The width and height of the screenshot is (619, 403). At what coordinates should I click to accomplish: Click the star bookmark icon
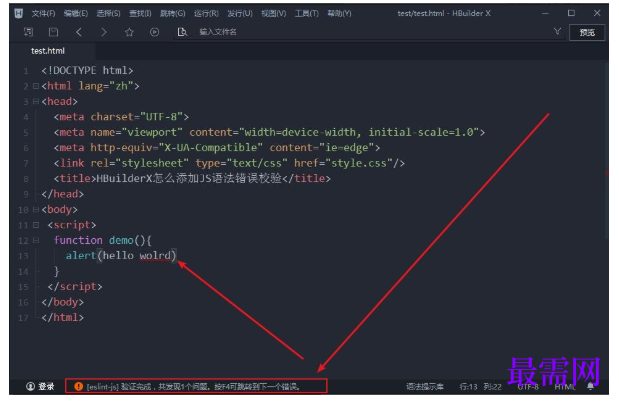click(x=129, y=32)
